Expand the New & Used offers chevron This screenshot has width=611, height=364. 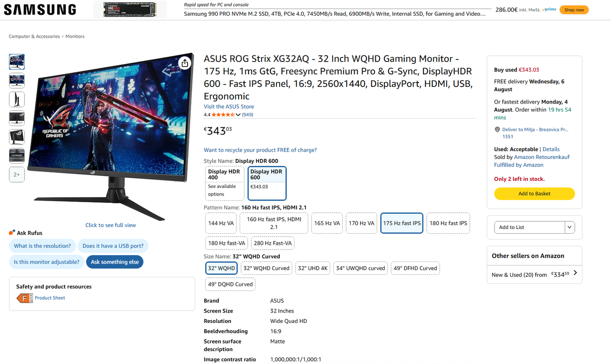(x=575, y=273)
